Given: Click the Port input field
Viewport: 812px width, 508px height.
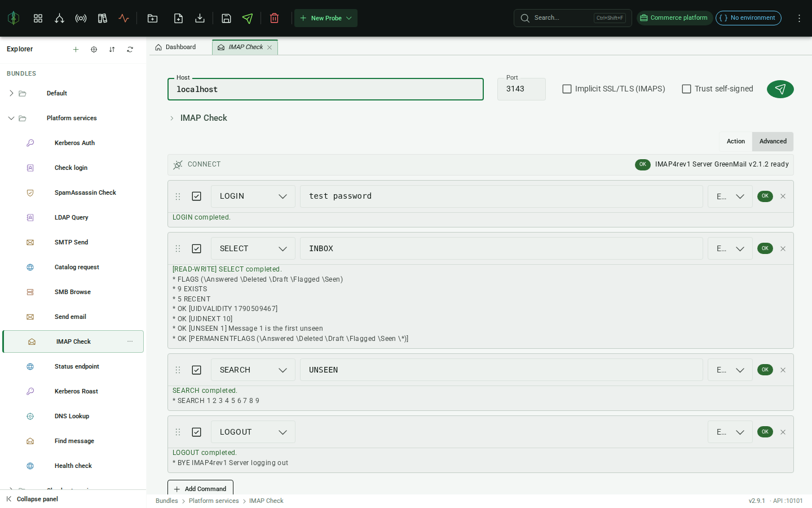Looking at the screenshot, I should [x=522, y=89].
